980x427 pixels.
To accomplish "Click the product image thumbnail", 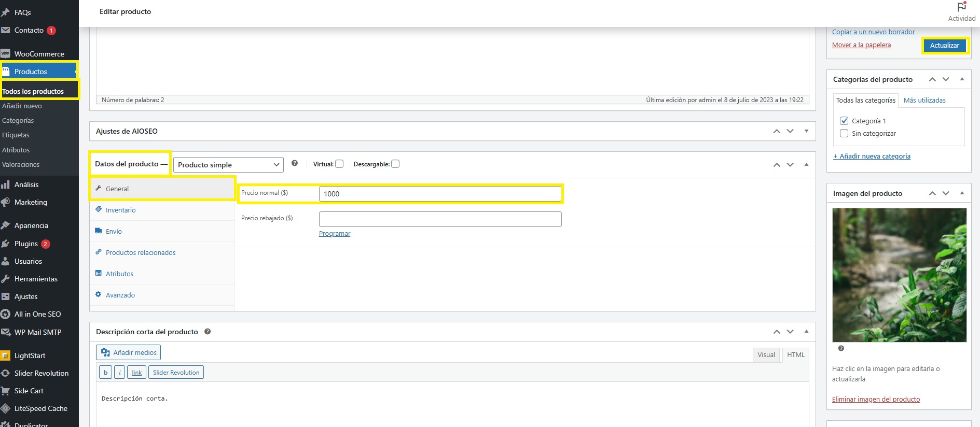I will tap(899, 275).
